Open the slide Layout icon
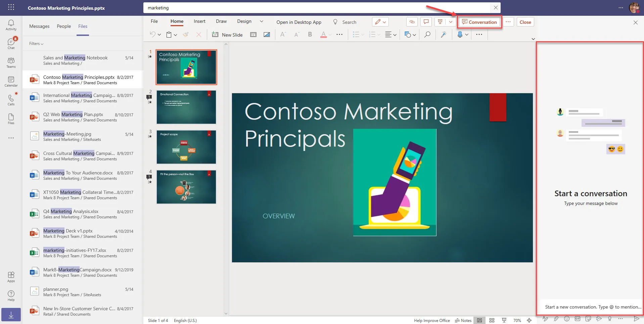 [x=254, y=35]
